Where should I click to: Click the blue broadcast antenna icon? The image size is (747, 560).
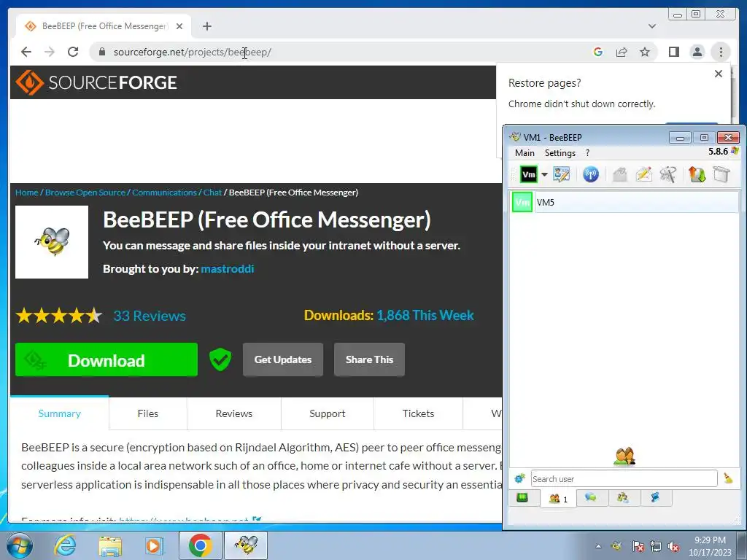(x=591, y=174)
